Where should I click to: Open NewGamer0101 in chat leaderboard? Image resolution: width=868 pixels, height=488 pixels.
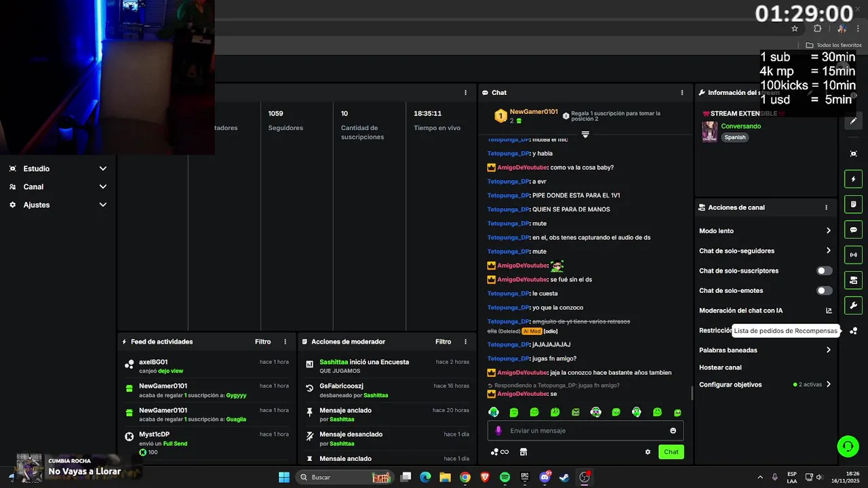tap(534, 112)
